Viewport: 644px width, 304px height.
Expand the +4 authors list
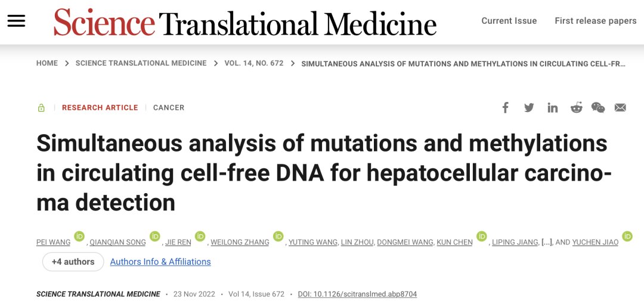tap(73, 262)
